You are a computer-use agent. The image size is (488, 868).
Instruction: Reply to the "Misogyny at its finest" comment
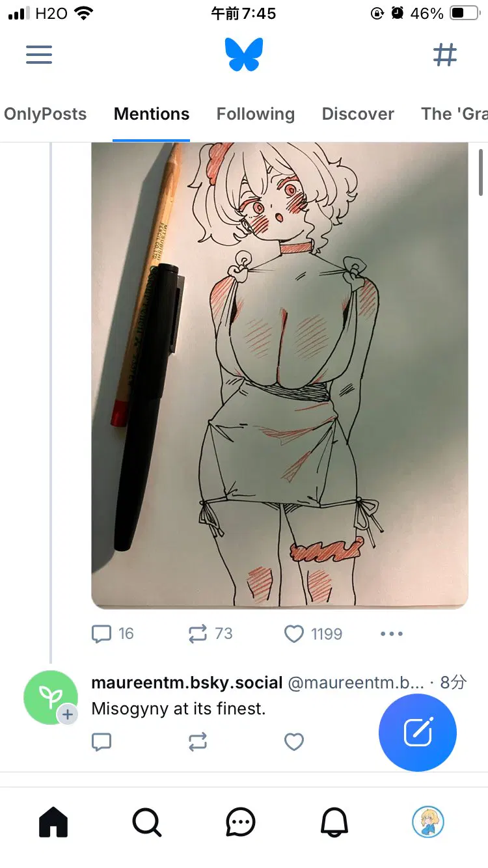coord(102,742)
